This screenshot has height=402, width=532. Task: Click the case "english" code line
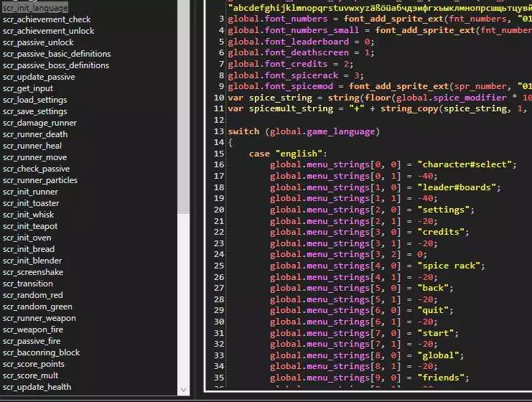(288, 154)
